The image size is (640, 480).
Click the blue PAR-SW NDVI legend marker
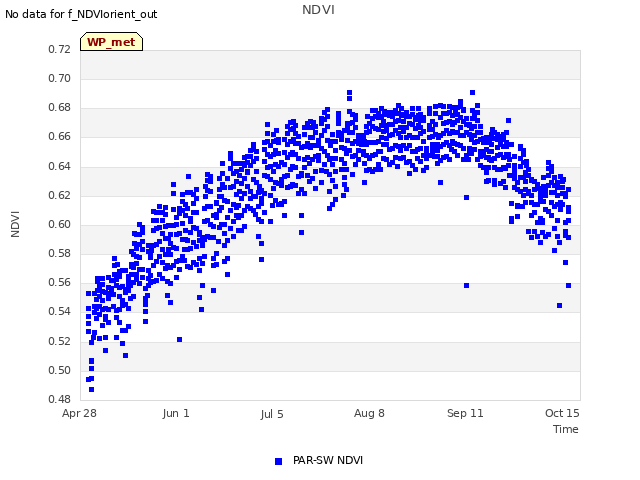pyautogui.click(x=278, y=461)
